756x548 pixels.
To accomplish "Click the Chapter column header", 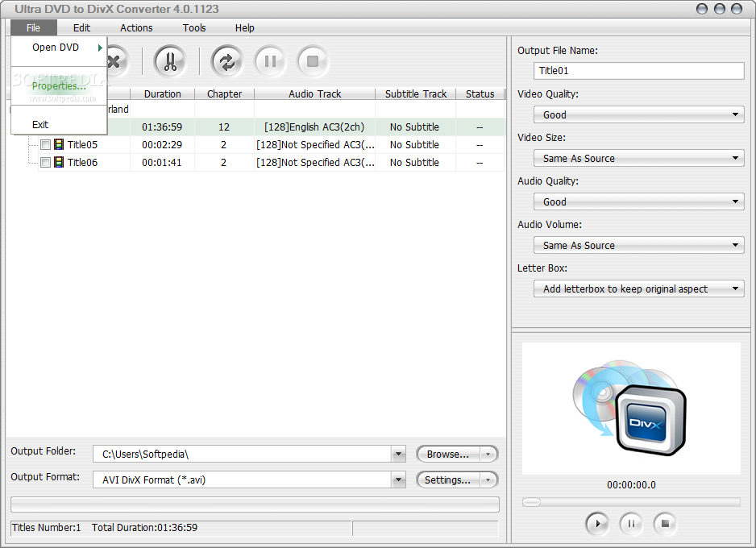I will (x=224, y=94).
